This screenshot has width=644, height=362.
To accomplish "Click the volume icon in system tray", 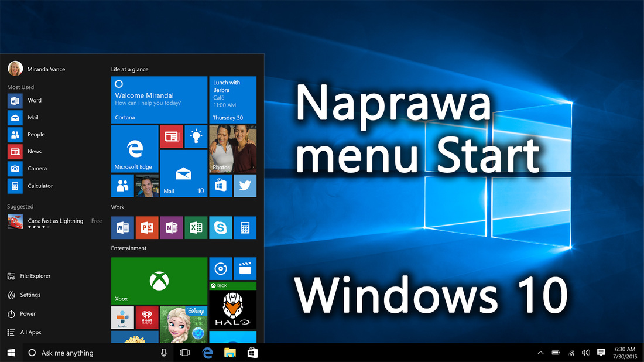I will click(585, 353).
